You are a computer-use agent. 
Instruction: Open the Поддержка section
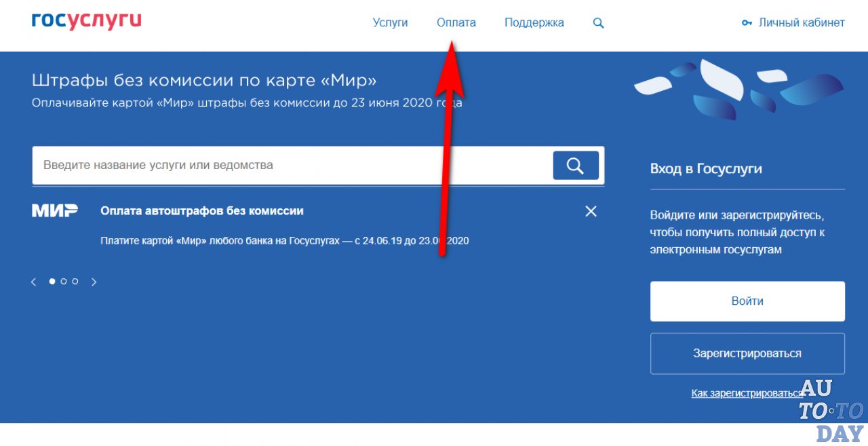[x=534, y=22]
